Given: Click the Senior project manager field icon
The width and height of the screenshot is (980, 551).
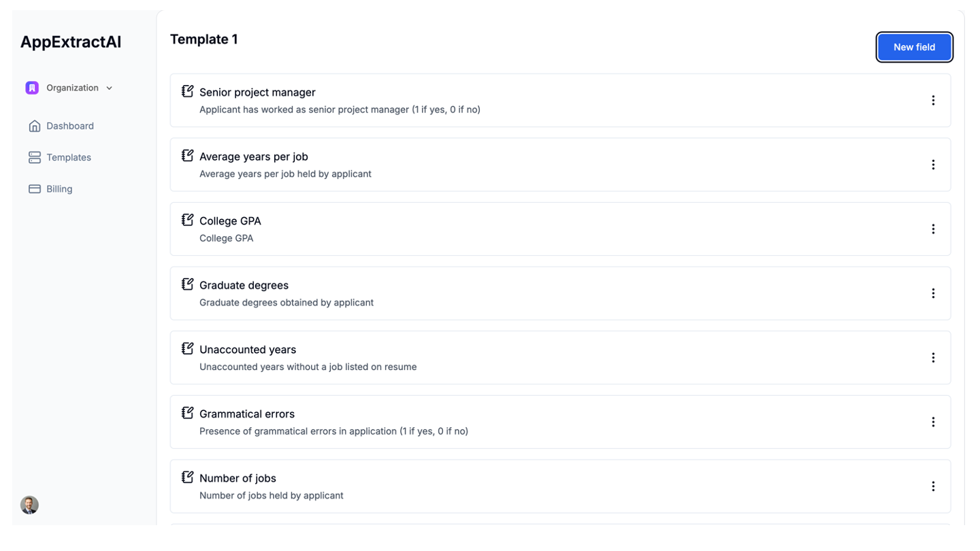Looking at the screenshot, I should click(x=187, y=91).
